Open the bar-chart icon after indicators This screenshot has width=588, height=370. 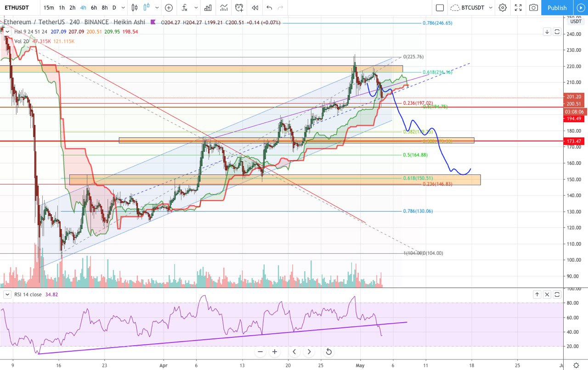[x=208, y=7]
